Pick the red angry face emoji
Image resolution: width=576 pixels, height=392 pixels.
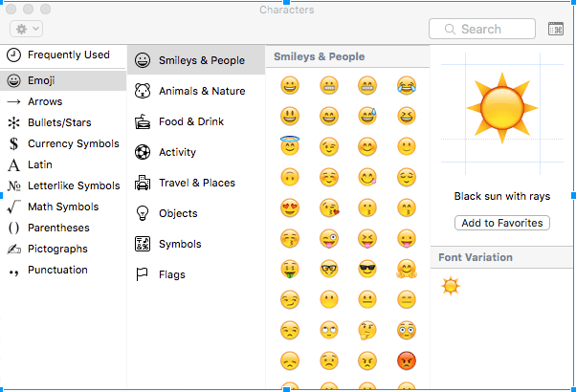(x=407, y=360)
